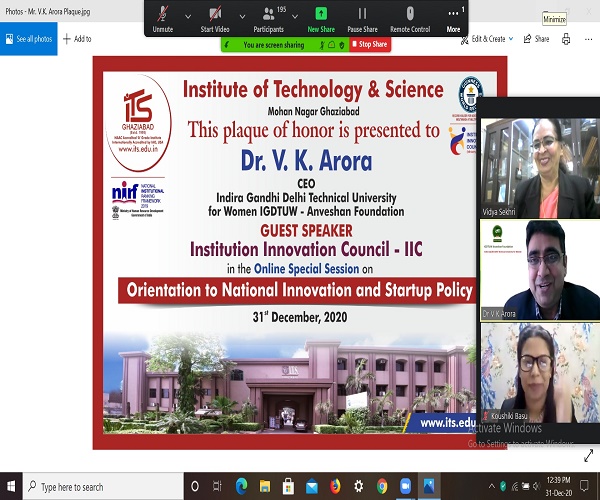This screenshot has height=500, width=600.
Task: Start Video in Zoom toolbar
Action: [x=215, y=19]
